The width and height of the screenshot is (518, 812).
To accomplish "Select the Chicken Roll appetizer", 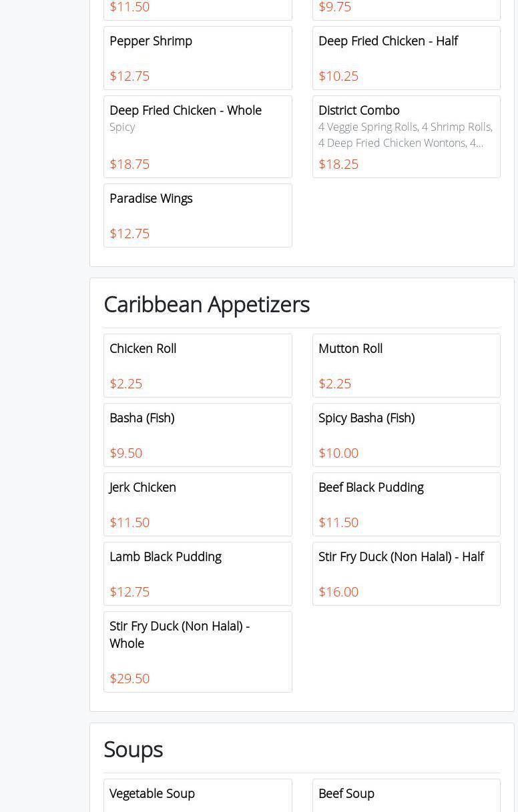I will point(198,365).
